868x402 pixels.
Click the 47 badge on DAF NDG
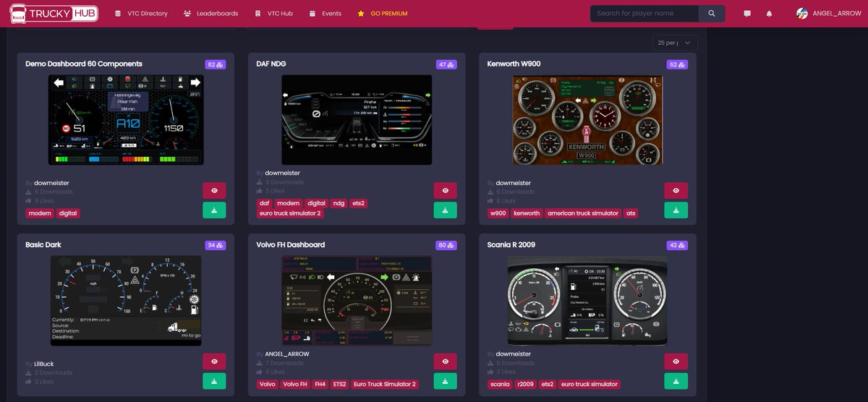pyautogui.click(x=446, y=64)
